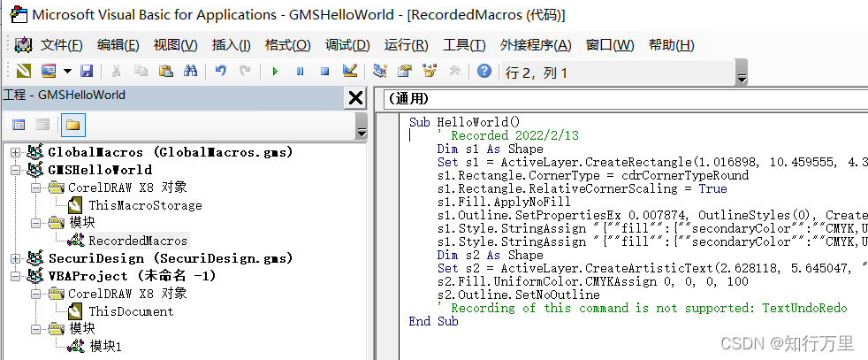Open the Properties Window icon
Screen dimensions: 868x360
point(405,71)
